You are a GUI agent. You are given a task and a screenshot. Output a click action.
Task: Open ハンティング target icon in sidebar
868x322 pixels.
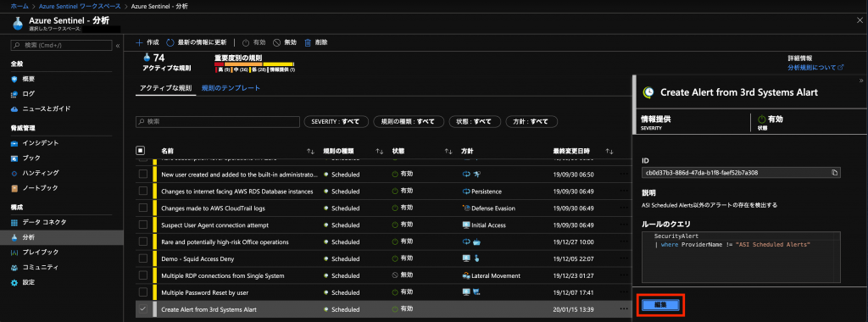pyautogui.click(x=15, y=173)
